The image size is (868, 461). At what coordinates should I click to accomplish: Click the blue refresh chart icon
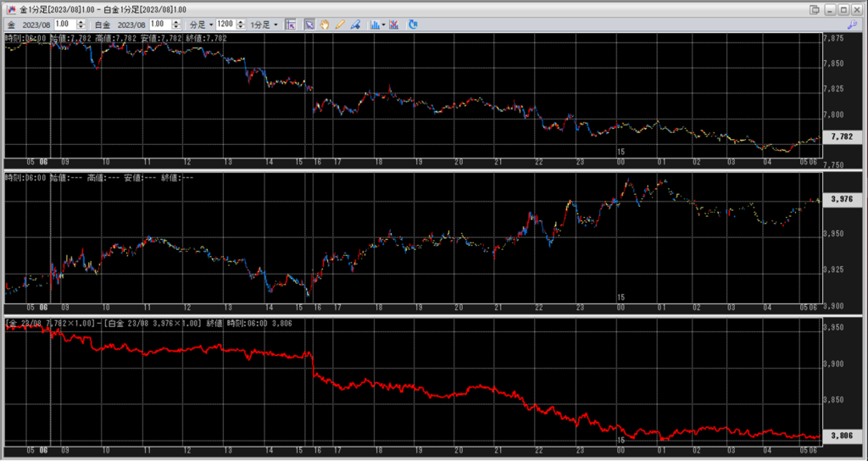[x=413, y=25]
